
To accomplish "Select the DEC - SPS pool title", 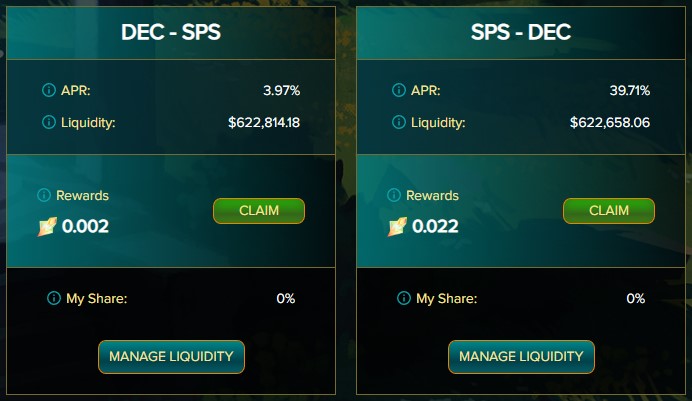I will pos(171,32).
